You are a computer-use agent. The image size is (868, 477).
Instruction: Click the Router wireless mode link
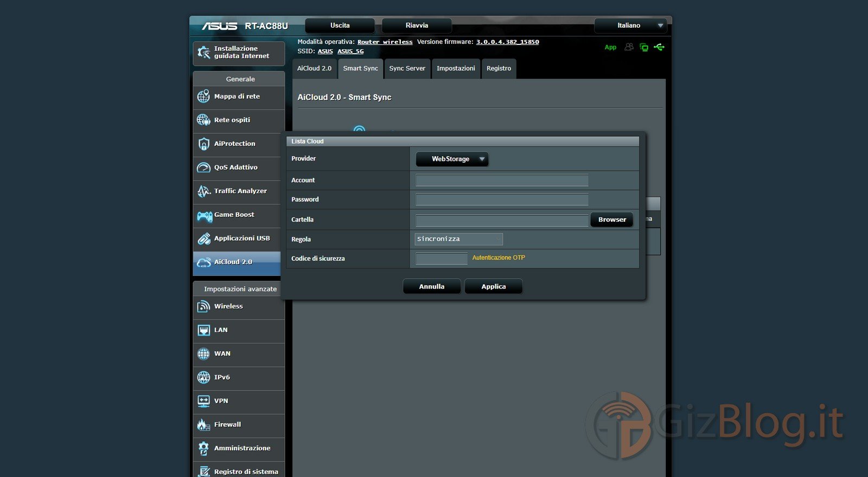tap(385, 42)
